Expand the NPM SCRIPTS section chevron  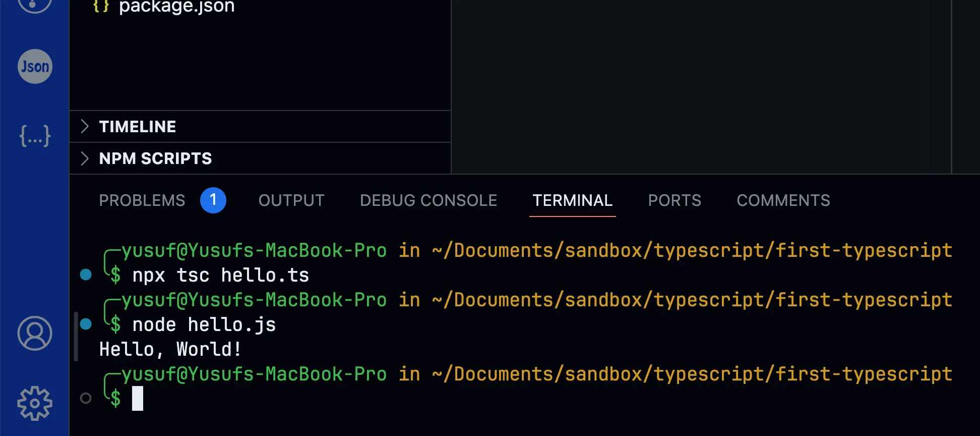point(85,158)
